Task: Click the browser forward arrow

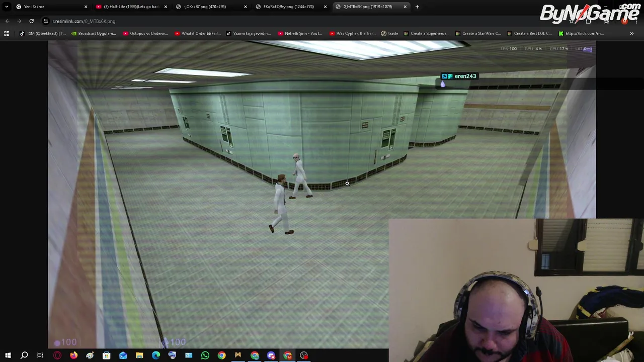Action: 19,21
